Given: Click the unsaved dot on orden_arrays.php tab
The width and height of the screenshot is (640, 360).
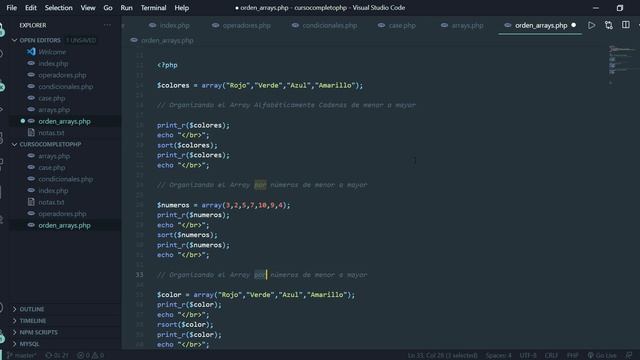Looking at the screenshot, I should pyautogui.click(x=573, y=25).
